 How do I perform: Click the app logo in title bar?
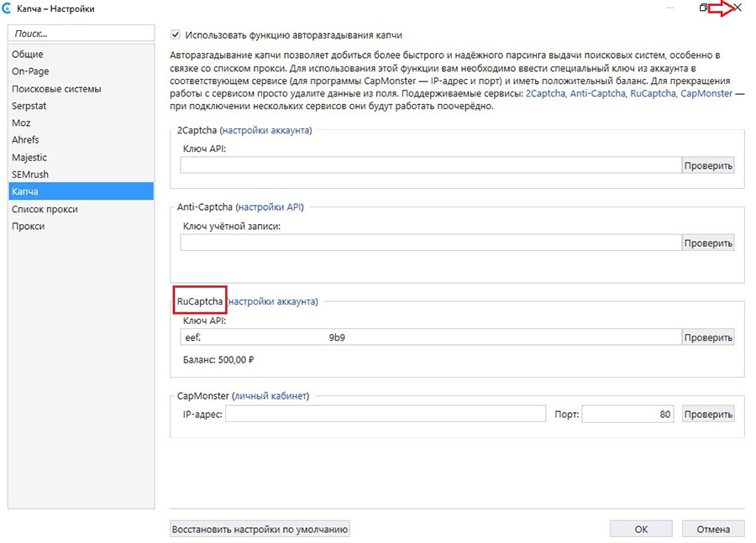[x=8, y=8]
